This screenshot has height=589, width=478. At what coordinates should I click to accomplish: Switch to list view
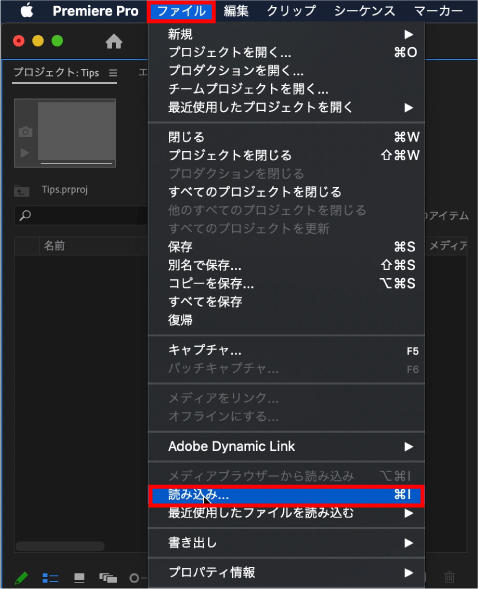point(50,578)
